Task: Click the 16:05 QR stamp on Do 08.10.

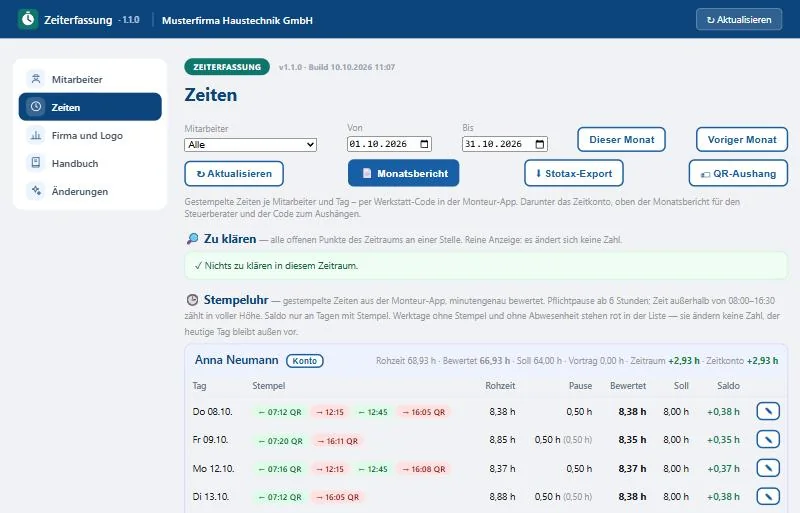Action: (x=423, y=412)
